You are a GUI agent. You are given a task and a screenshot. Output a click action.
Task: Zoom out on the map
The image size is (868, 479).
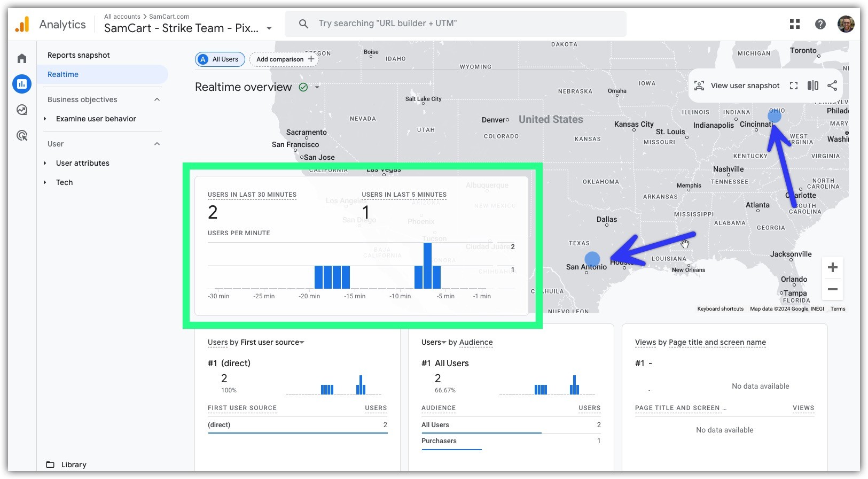pyautogui.click(x=832, y=290)
